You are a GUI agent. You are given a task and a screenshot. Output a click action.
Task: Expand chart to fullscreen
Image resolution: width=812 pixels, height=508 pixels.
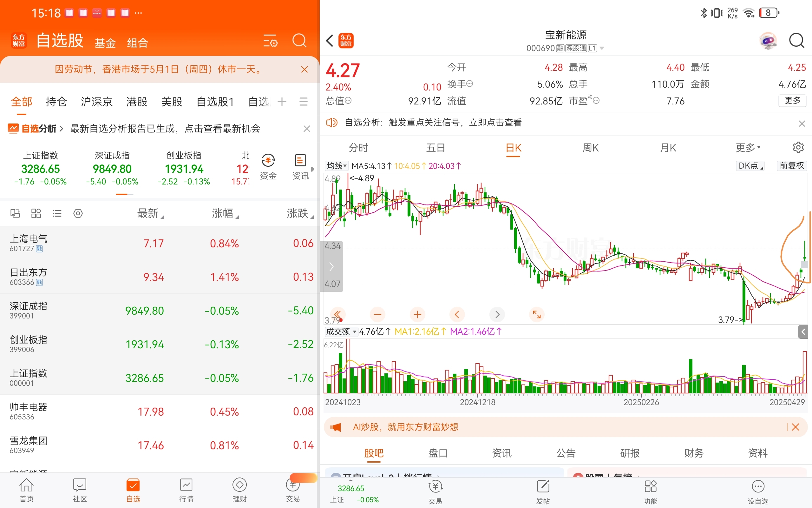pyautogui.click(x=537, y=314)
